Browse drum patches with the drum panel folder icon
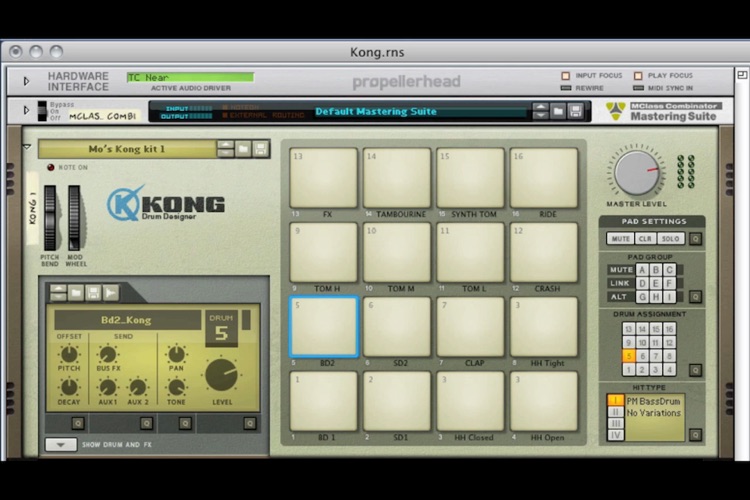The height and width of the screenshot is (500, 750). pyautogui.click(x=76, y=292)
